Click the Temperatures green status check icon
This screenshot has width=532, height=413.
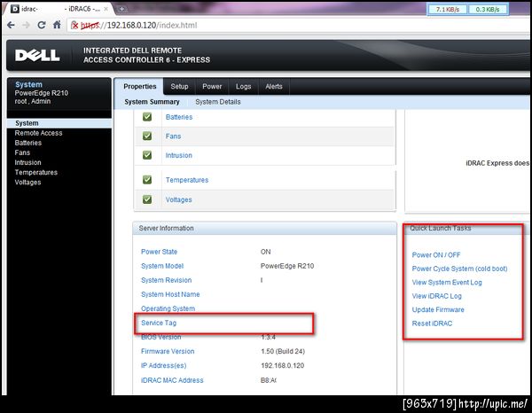147,180
